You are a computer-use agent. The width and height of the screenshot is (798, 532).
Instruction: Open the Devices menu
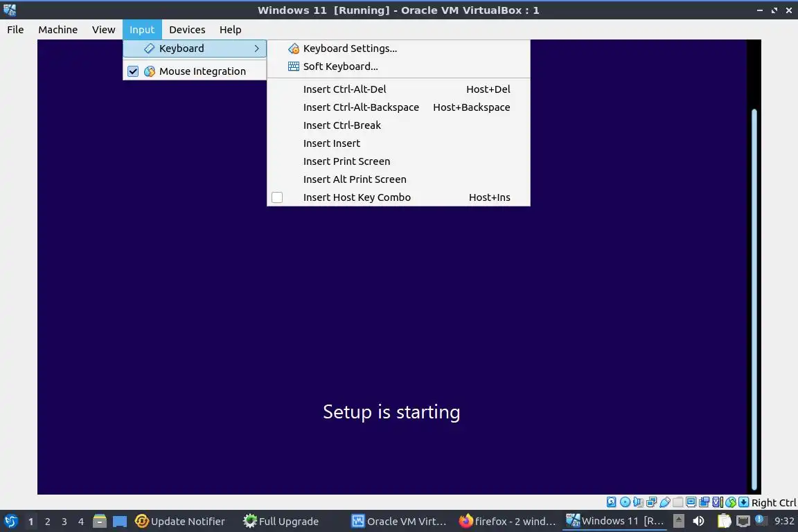point(187,30)
